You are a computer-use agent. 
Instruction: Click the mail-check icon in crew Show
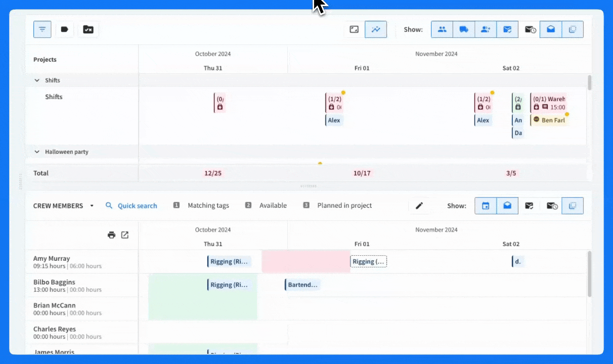pos(529,206)
